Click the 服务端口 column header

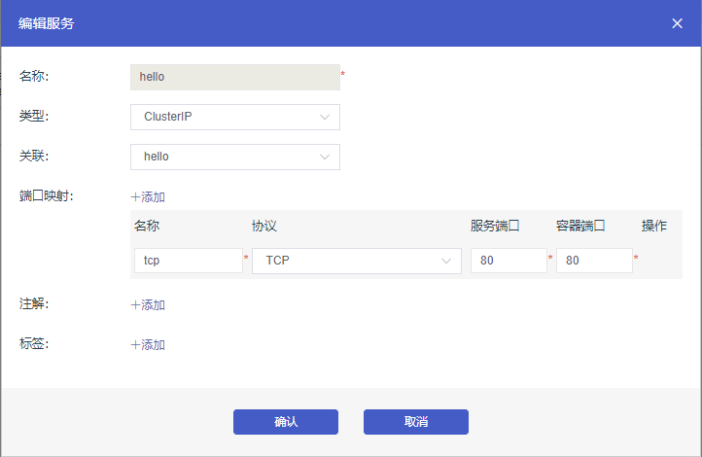pos(495,226)
